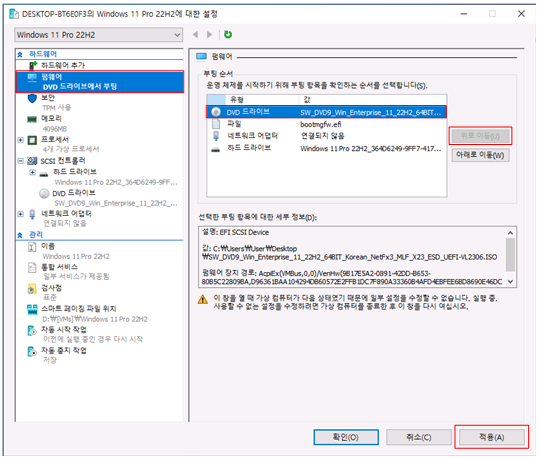The height and width of the screenshot is (458, 539).
Task: Click the 취소(C) button
Action: coord(419,437)
